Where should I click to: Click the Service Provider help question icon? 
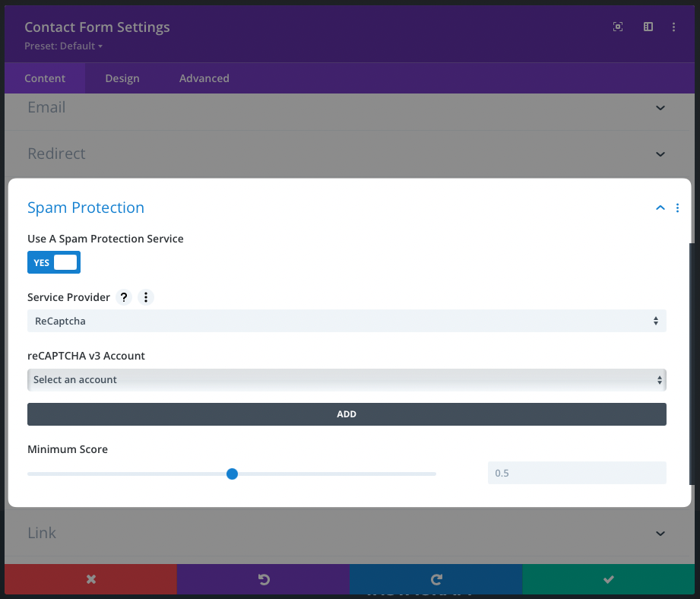click(124, 297)
